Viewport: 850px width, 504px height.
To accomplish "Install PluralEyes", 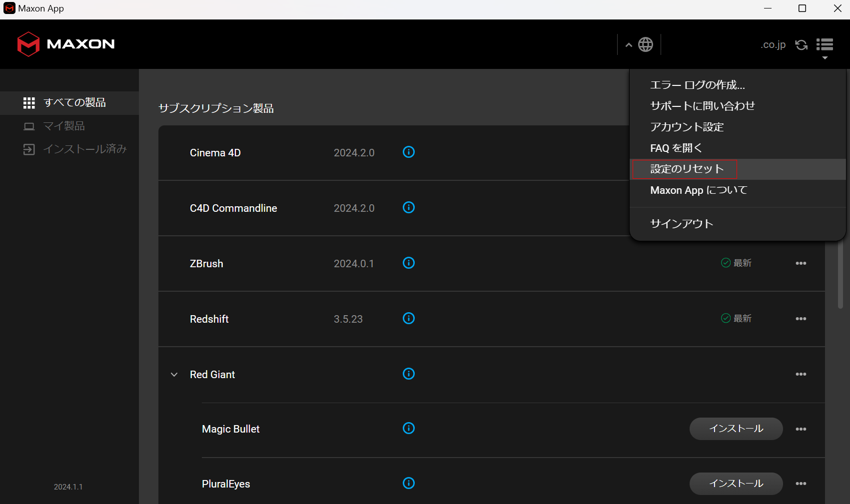I will (x=736, y=484).
